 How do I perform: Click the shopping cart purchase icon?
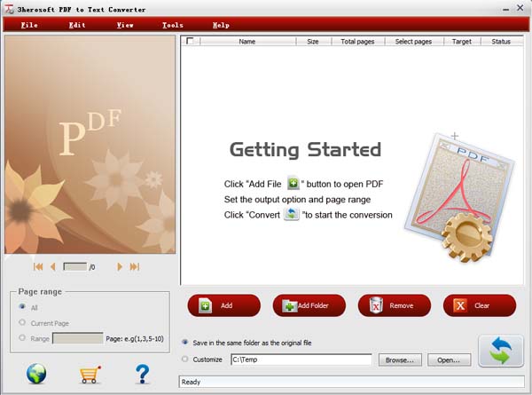point(90,375)
